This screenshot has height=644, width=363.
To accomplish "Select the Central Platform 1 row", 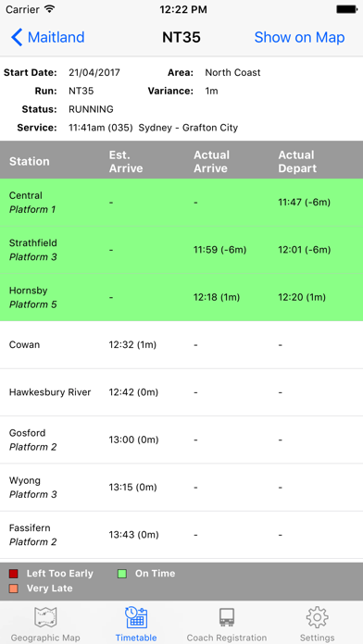I will [181, 203].
